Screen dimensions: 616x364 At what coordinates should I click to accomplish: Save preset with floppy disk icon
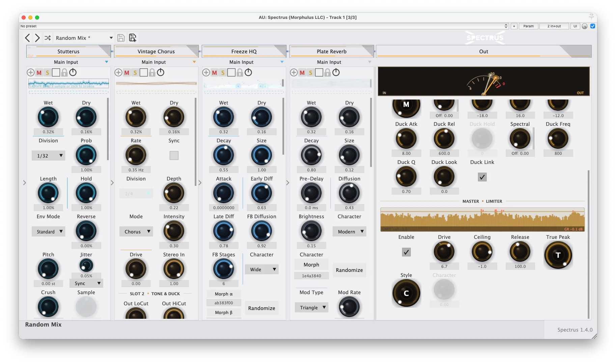tap(121, 38)
